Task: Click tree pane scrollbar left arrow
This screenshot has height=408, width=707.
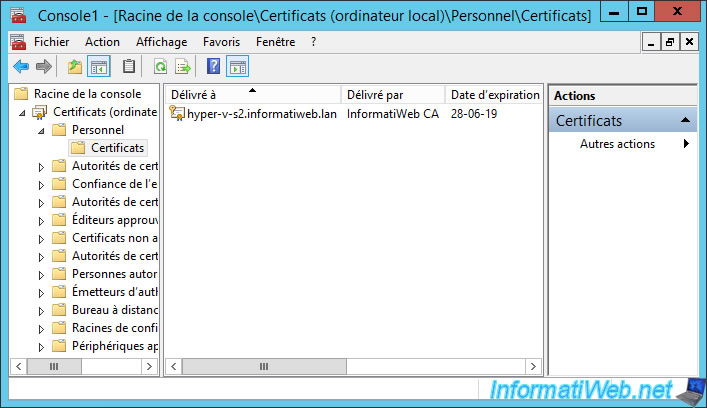Action: (x=18, y=367)
